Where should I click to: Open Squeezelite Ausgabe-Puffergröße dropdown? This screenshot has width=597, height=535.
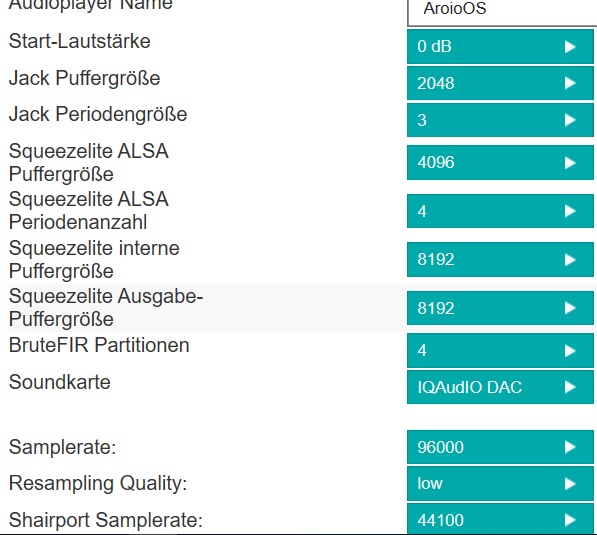(500, 308)
